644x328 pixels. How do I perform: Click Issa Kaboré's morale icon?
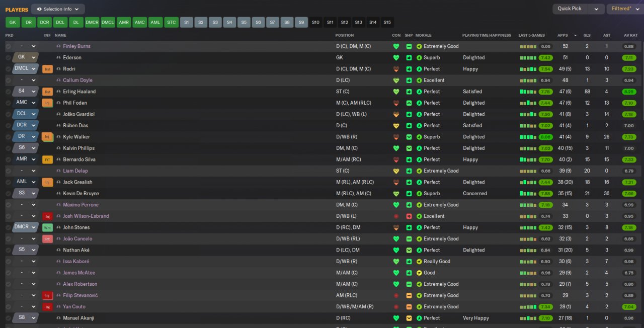point(419,262)
